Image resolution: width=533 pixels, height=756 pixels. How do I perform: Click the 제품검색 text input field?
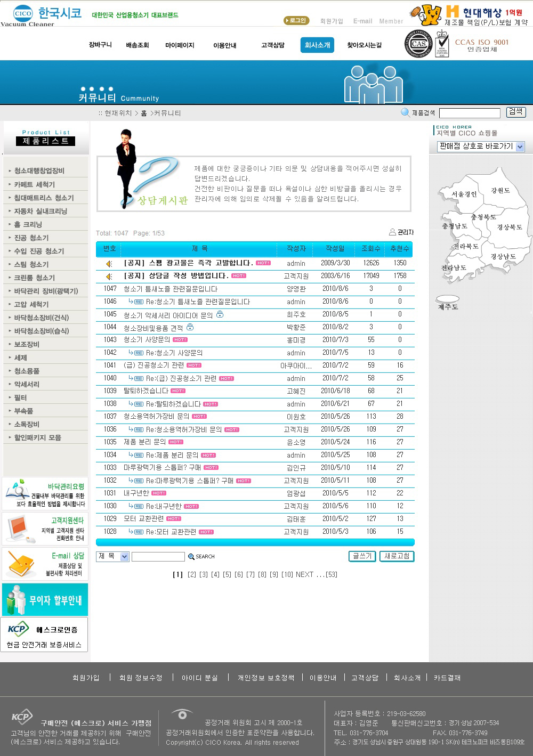point(470,113)
